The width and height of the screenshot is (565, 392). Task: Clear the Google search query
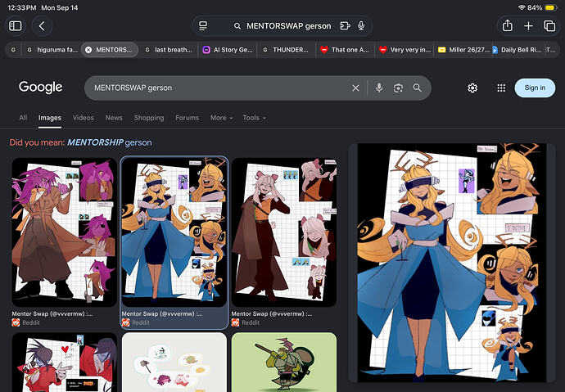[x=355, y=88]
